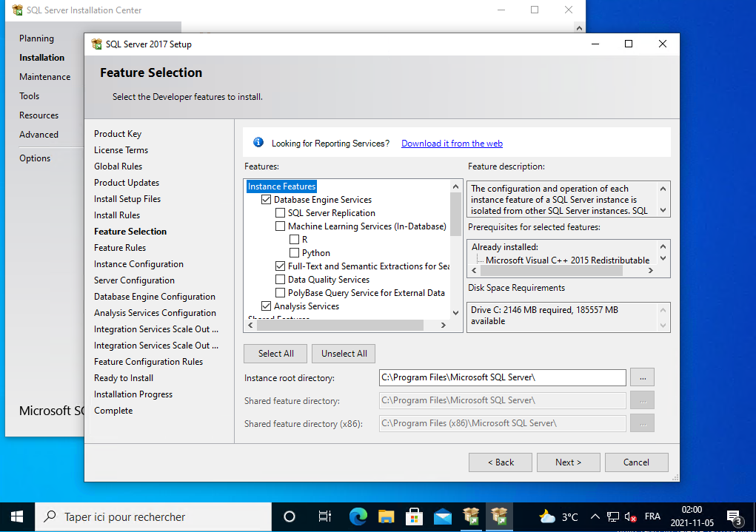Open the Mail app in taskbar
756x532 pixels.
[442, 516]
